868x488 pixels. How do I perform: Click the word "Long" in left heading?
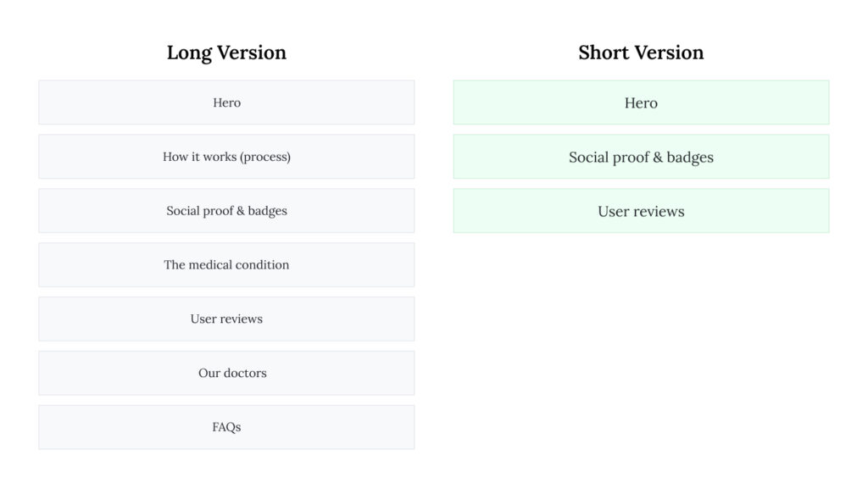tap(189, 53)
